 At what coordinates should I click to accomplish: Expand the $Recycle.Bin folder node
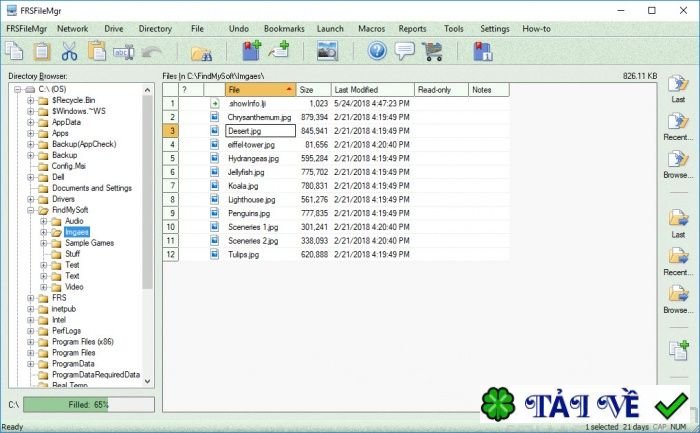tap(30, 100)
